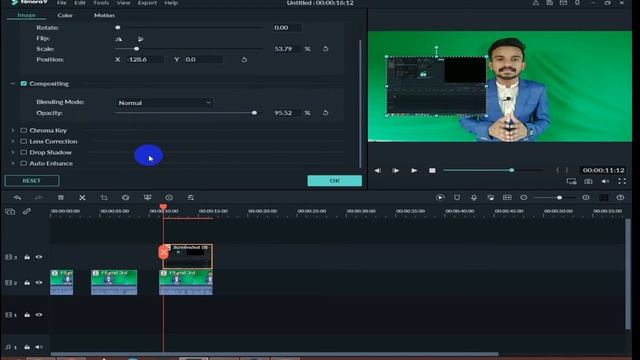Flip the image vertically
640x360 pixels.
tap(140, 39)
